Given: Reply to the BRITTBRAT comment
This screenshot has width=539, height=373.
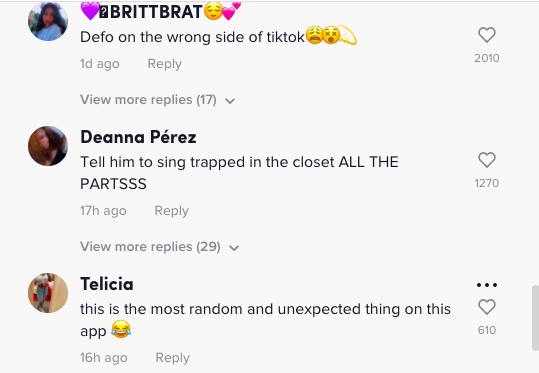Looking at the screenshot, I should point(165,64).
